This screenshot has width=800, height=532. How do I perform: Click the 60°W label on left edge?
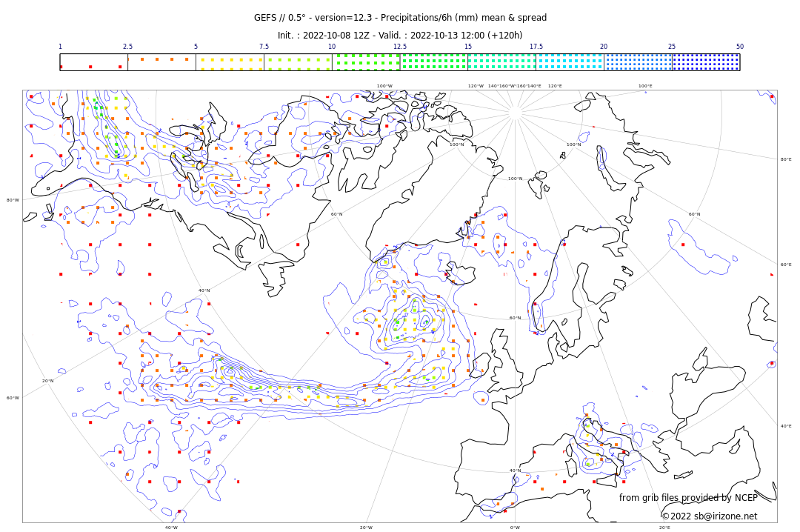pos(13,398)
